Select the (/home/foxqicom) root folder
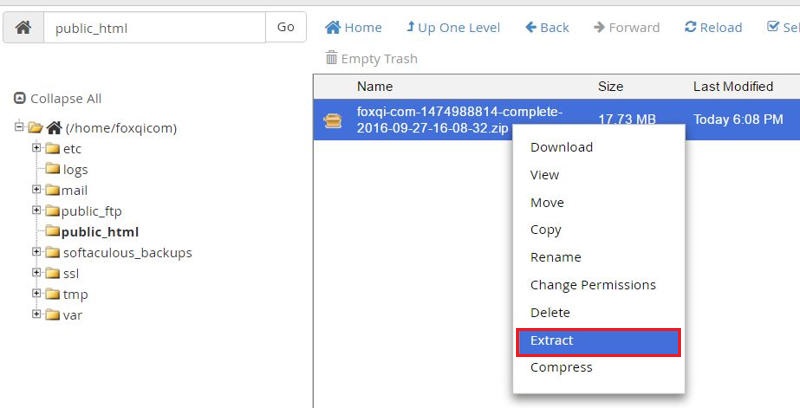Viewport: 800px width, 408px height. pos(121,128)
